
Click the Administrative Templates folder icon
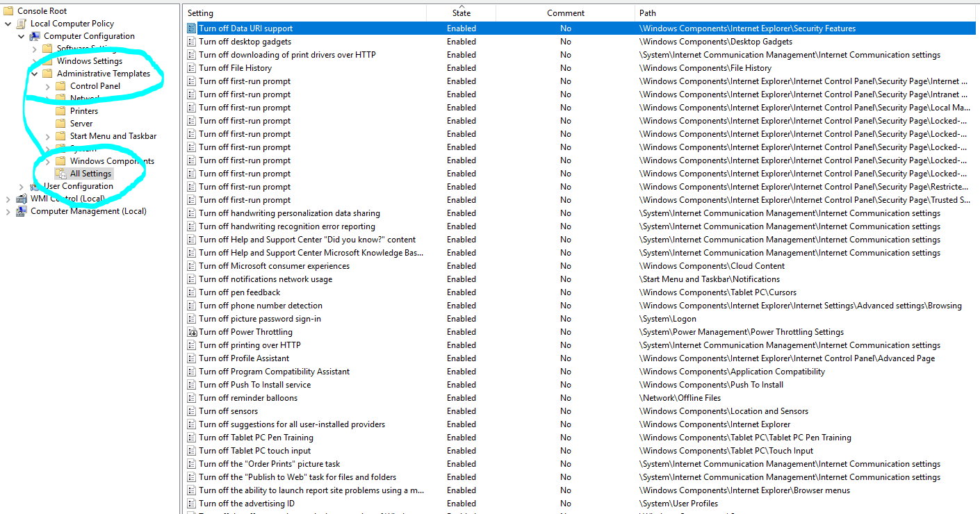point(48,74)
